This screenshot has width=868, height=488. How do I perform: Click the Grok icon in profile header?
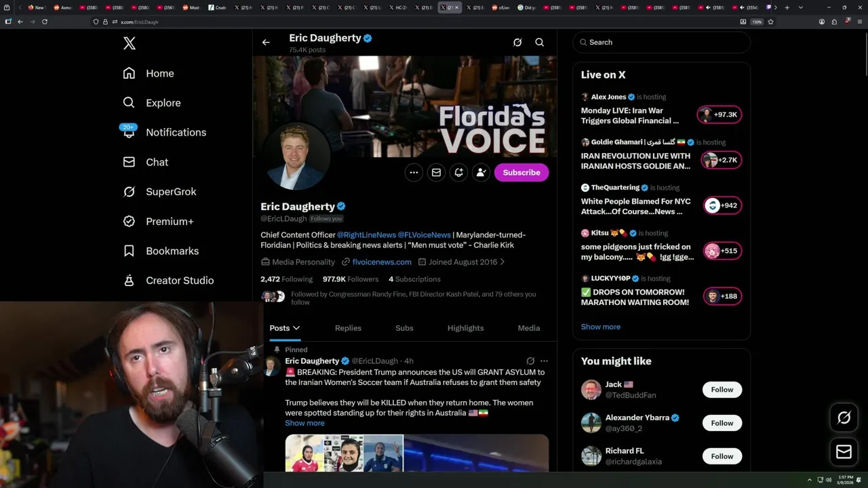coord(517,42)
